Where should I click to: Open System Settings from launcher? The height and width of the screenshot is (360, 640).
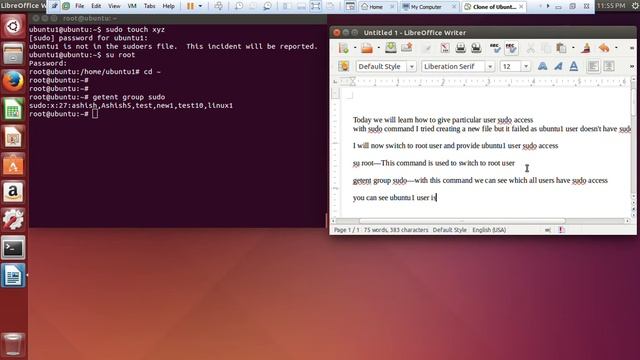[x=13, y=220]
